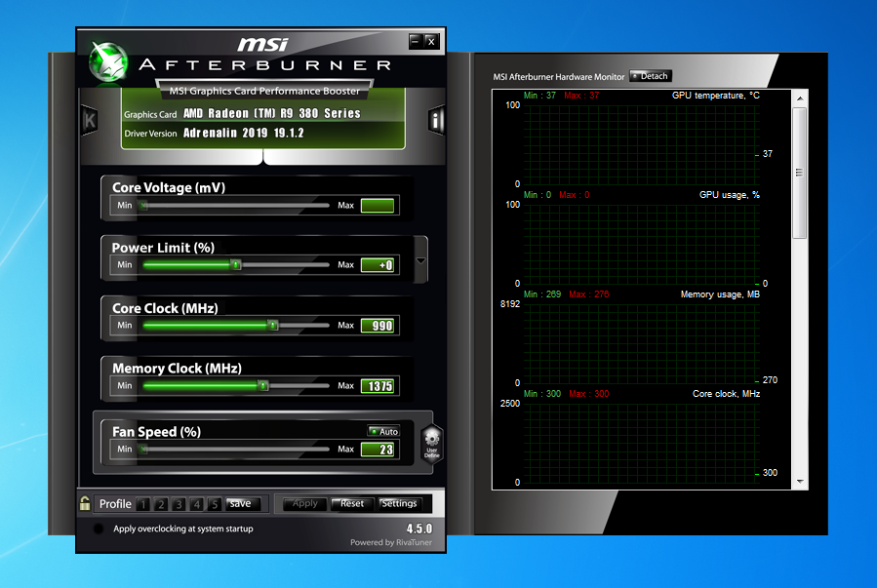The width and height of the screenshot is (877, 588).
Task: Click the Save profile button
Action: tap(242, 503)
